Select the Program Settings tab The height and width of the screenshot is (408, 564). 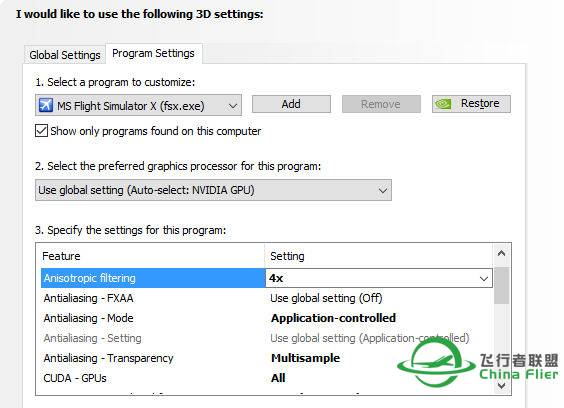coord(154,54)
